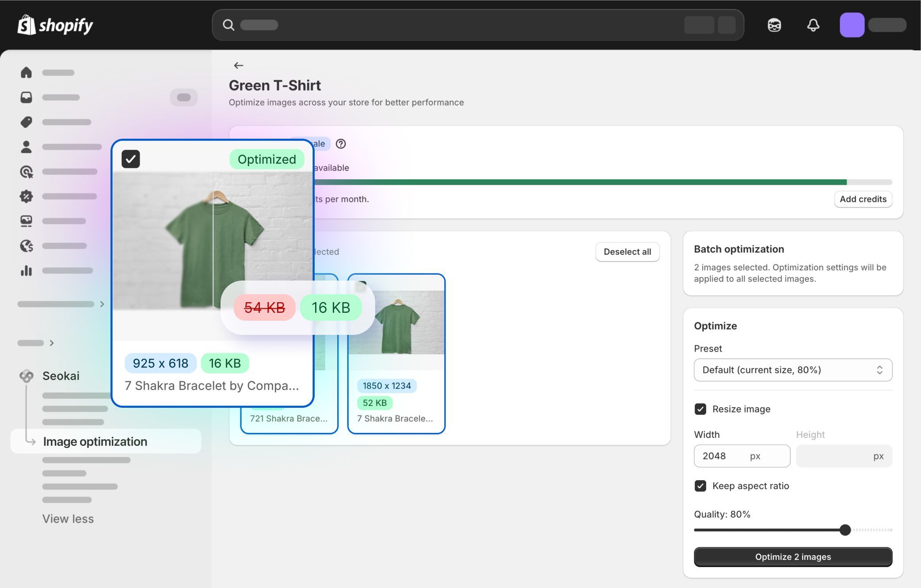Viewport: 921px width, 588px height.
Task: Select the Orders inbox icon
Action: tap(26, 97)
